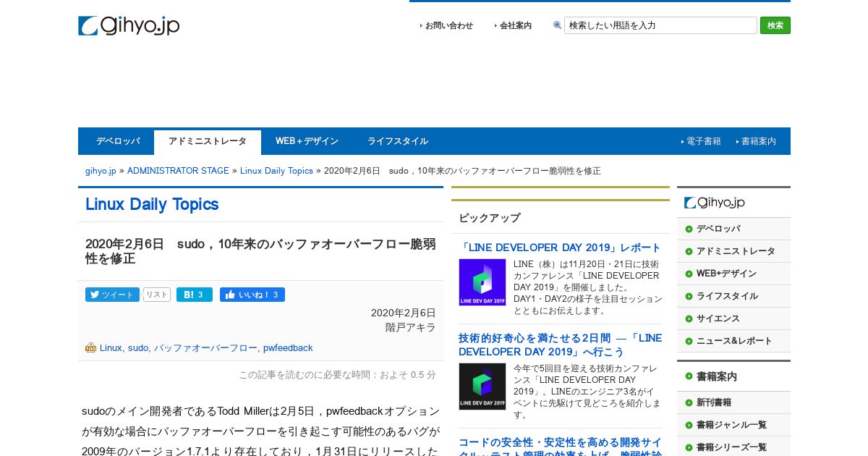Click the pwfeedback tag link

click(288, 348)
